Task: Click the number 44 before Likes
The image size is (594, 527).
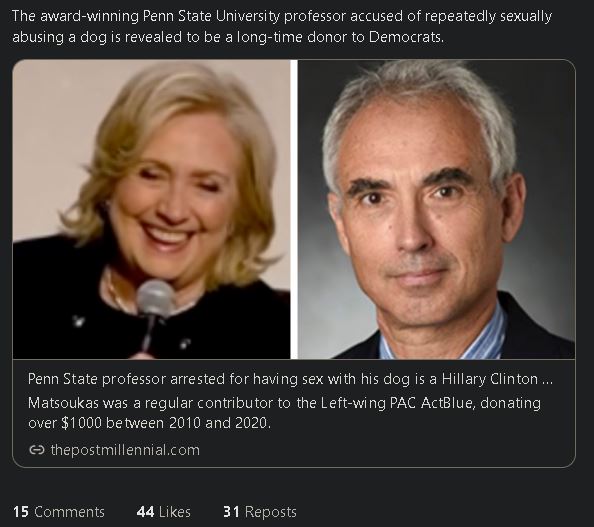Action: (x=145, y=511)
